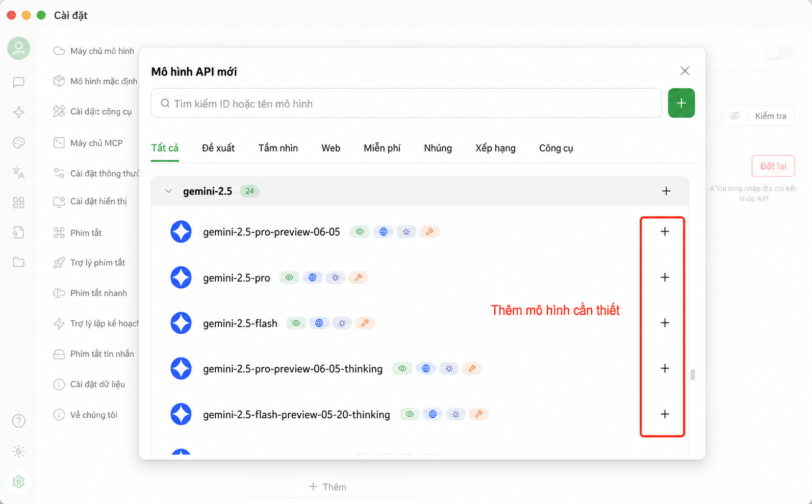This screenshot has width=812, height=504.
Task: Toggle API key visibility eye icon
Action: click(735, 116)
